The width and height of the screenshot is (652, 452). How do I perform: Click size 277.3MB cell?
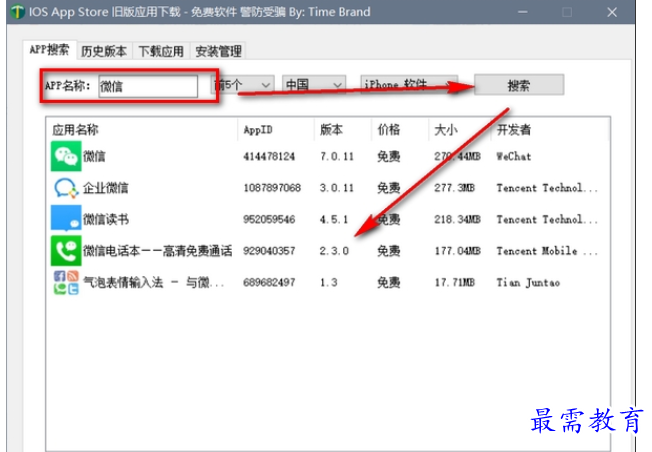point(454,188)
